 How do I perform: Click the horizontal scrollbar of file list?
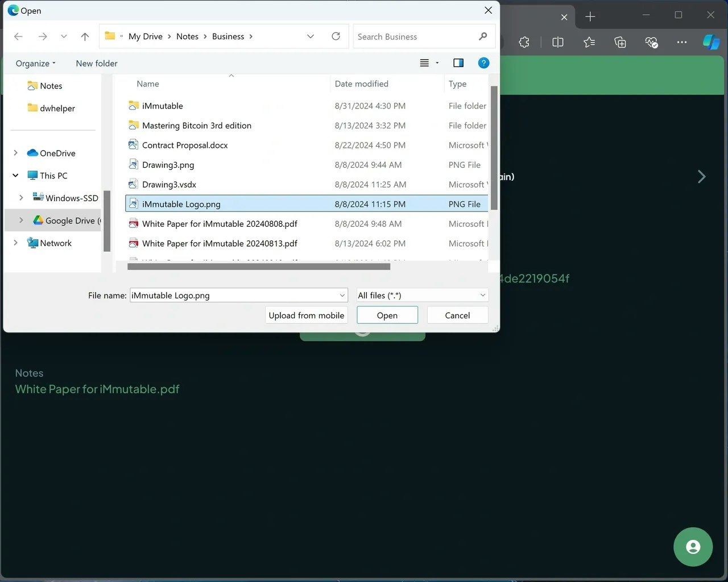(259, 267)
